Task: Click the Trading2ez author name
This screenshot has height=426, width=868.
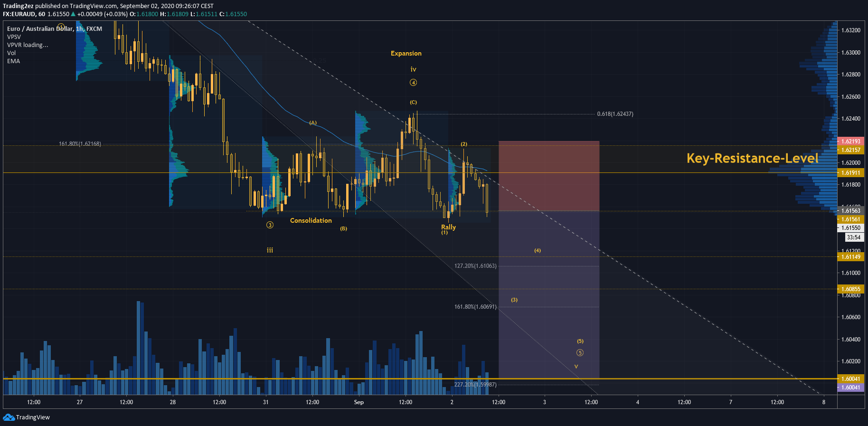Action: (x=18, y=6)
